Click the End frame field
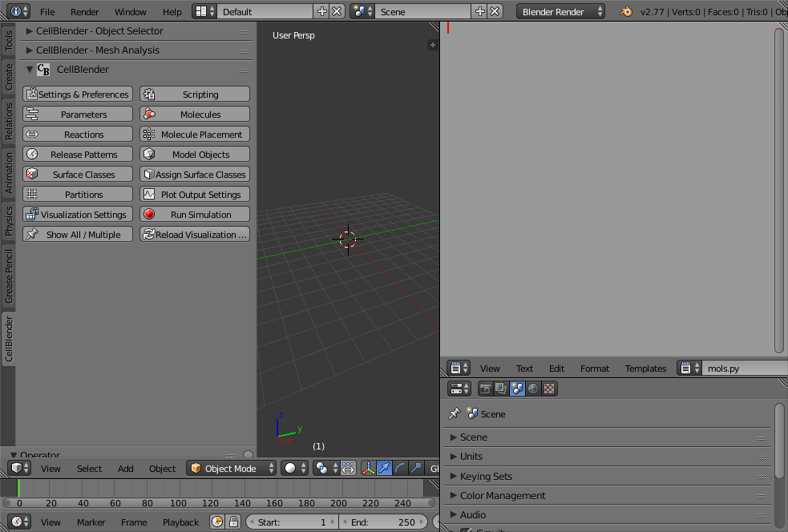This screenshot has width=788, height=532. point(383,522)
